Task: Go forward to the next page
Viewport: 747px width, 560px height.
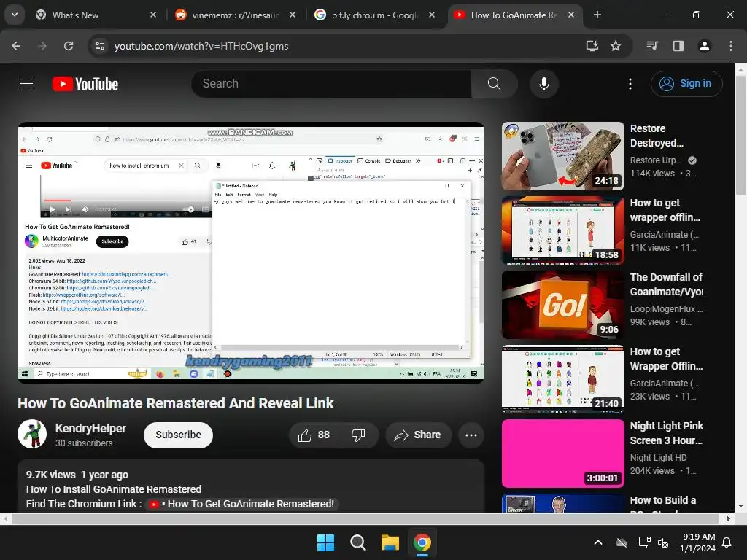Action: (x=42, y=46)
